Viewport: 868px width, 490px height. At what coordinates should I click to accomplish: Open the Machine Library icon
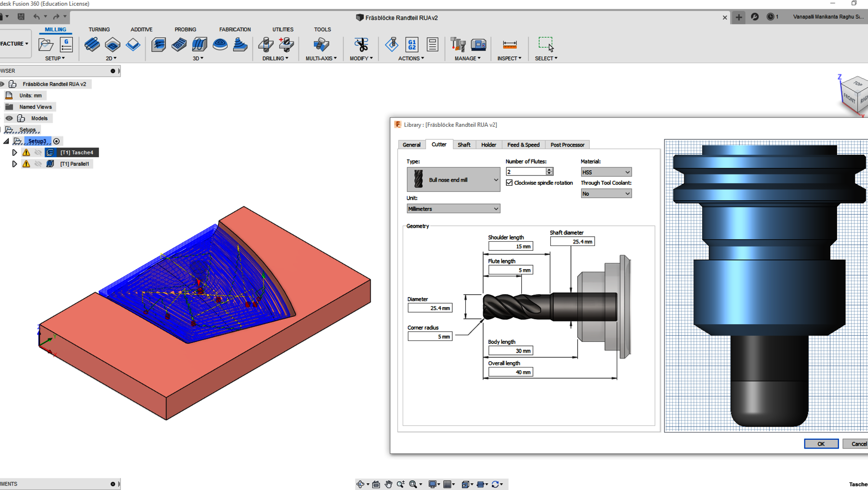pos(478,45)
